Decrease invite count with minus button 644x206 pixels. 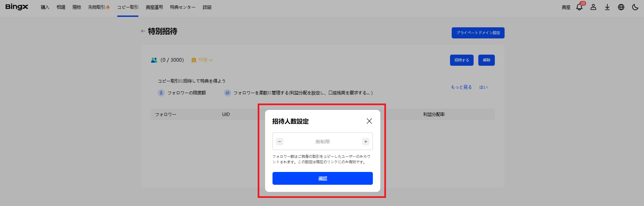pyautogui.click(x=280, y=142)
